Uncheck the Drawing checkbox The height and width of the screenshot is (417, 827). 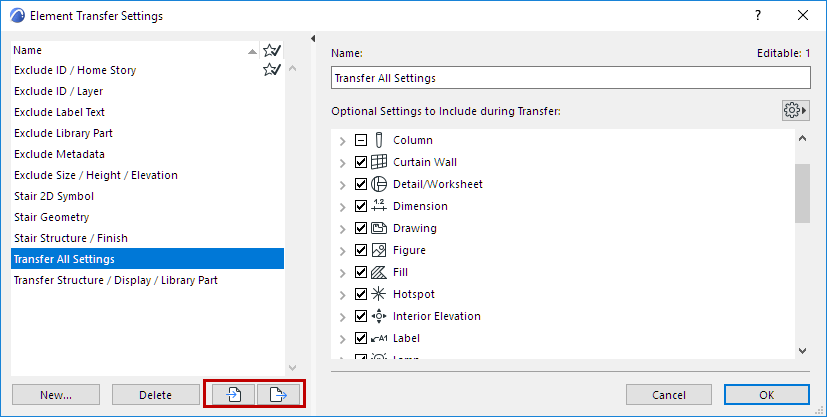[x=362, y=228]
